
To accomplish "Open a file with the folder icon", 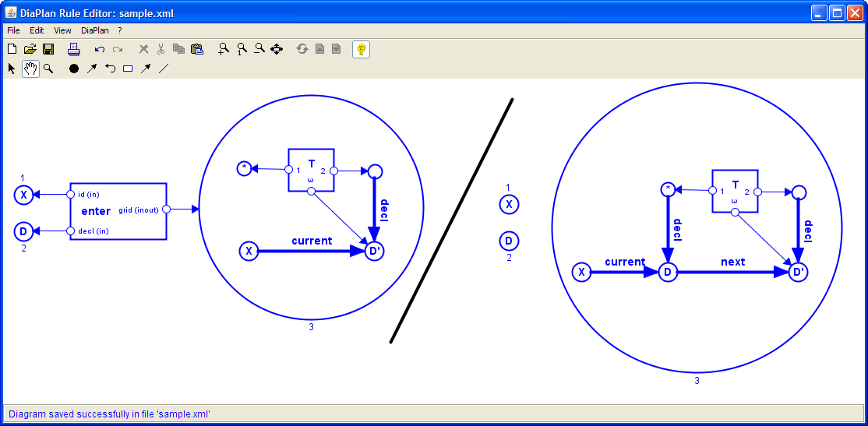I will point(30,49).
